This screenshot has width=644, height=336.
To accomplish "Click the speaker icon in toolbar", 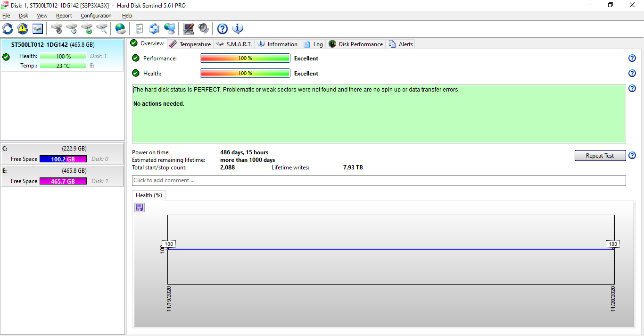I will point(204,29).
